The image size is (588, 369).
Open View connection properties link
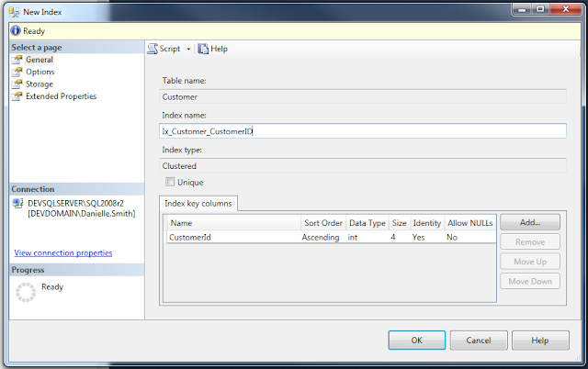tap(63, 253)
